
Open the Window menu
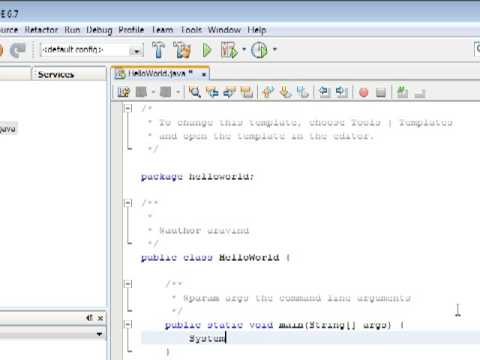pos(224,30)
